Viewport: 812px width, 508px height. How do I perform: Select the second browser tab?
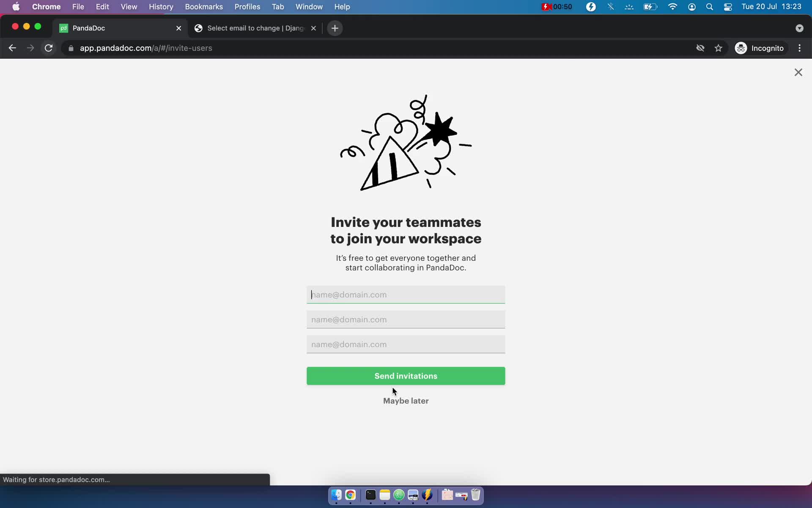[x=256, y=28]
